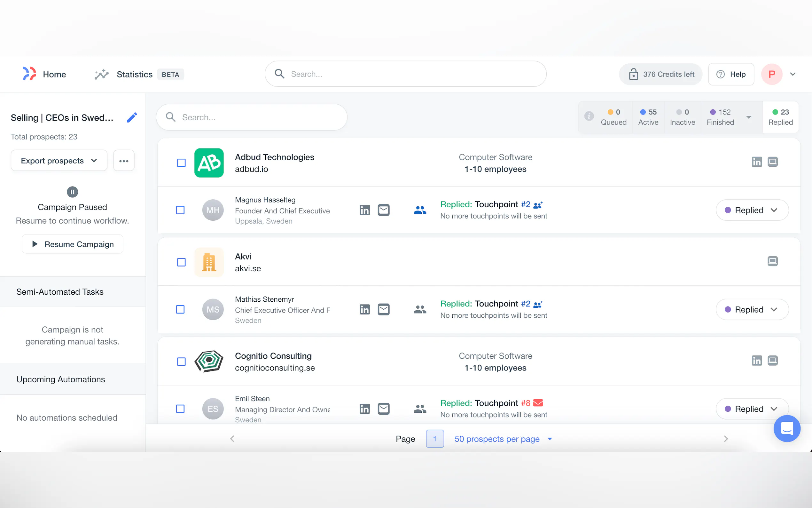Open the 50 prospects per page dropdown

click(x=503, y=439)
